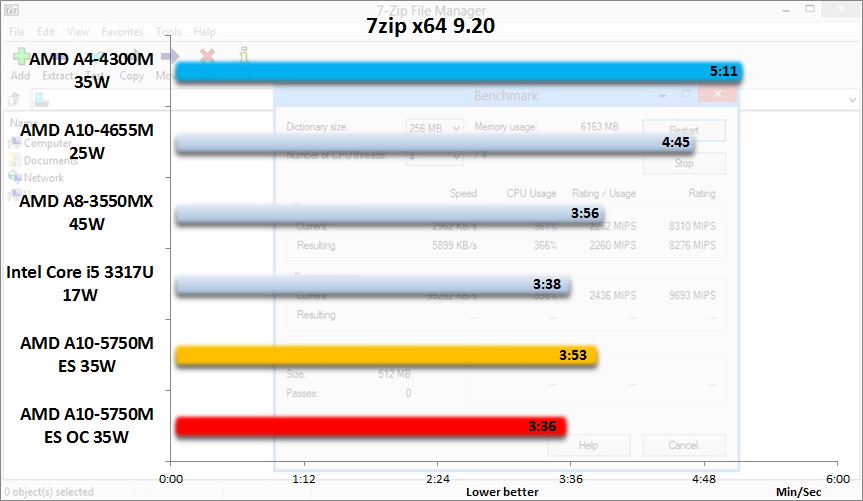Click the chart title '7zip x64 9.20'

[430, 26]
